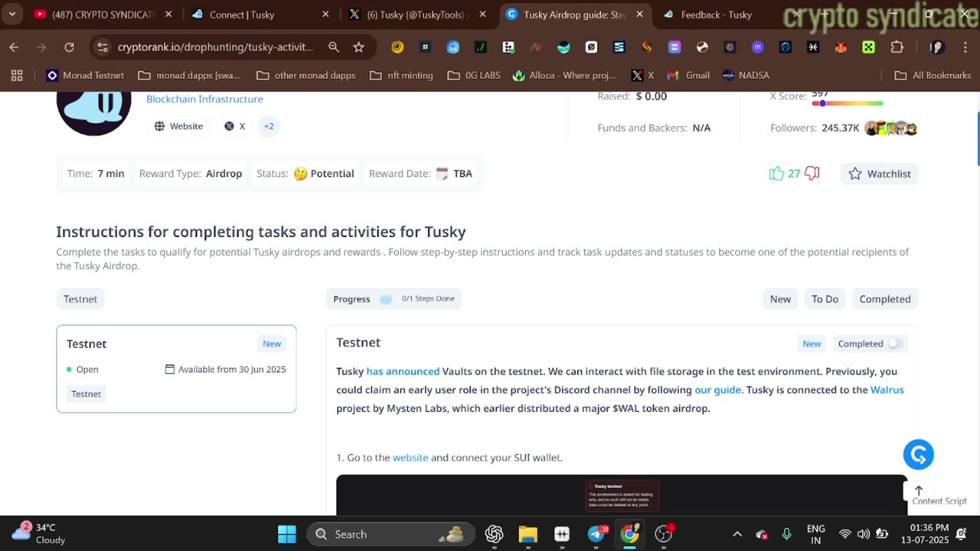Open the 'has announced' link
This screenshot has width=980, height=551.
coord(403,371)
